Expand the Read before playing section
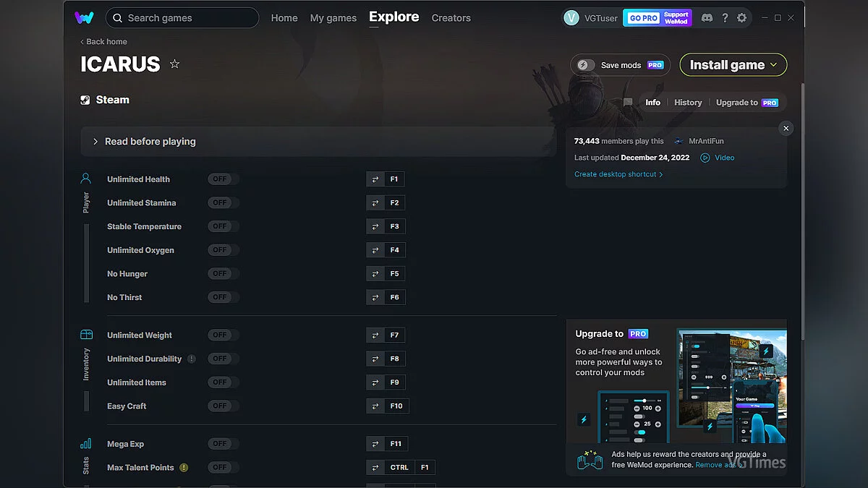The image size is (868, 488). tap(95, 142)
